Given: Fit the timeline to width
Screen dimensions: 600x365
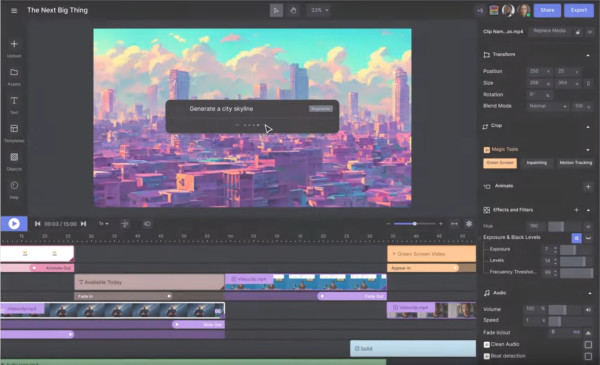Looking at the screenshot, I should tap(454, 223).
